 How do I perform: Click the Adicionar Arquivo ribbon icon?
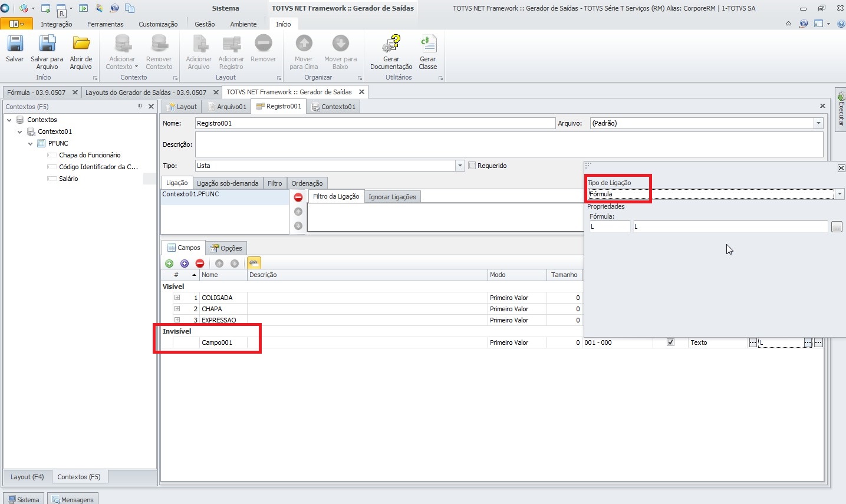click(199, 44)
